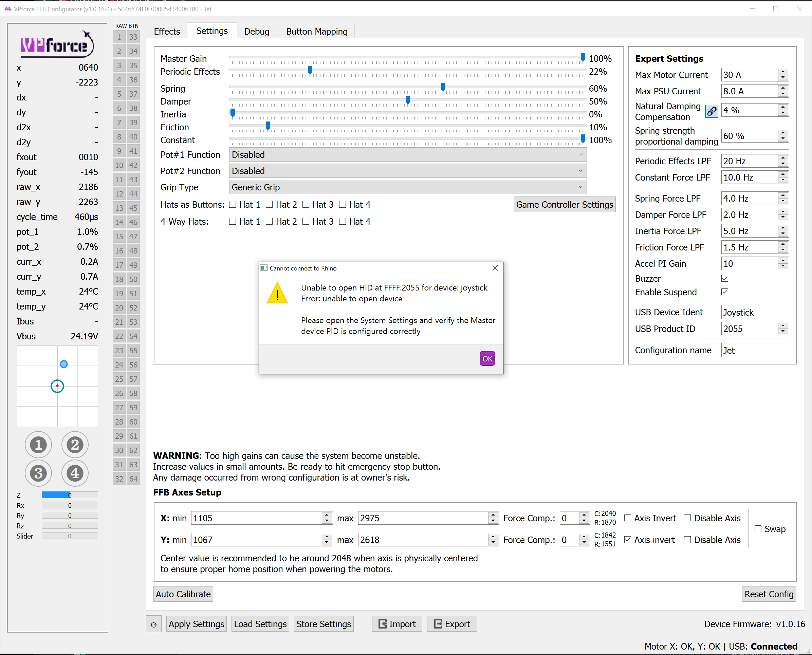Click the refresh icon next to Apply Settings
Viewport: 812px width, 655px height.
(x=153, y=624)
